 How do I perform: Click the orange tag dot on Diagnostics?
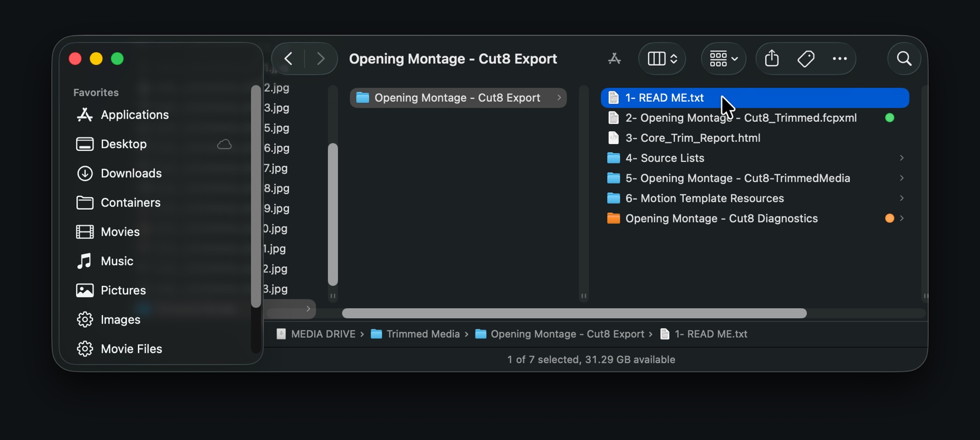tap(890, 219)
